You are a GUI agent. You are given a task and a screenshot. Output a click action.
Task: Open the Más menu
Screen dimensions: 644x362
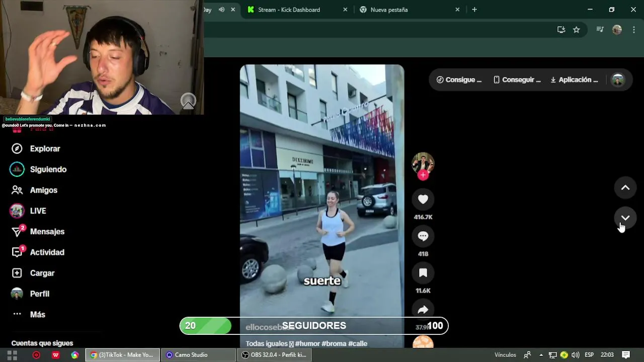coord(29,314)
